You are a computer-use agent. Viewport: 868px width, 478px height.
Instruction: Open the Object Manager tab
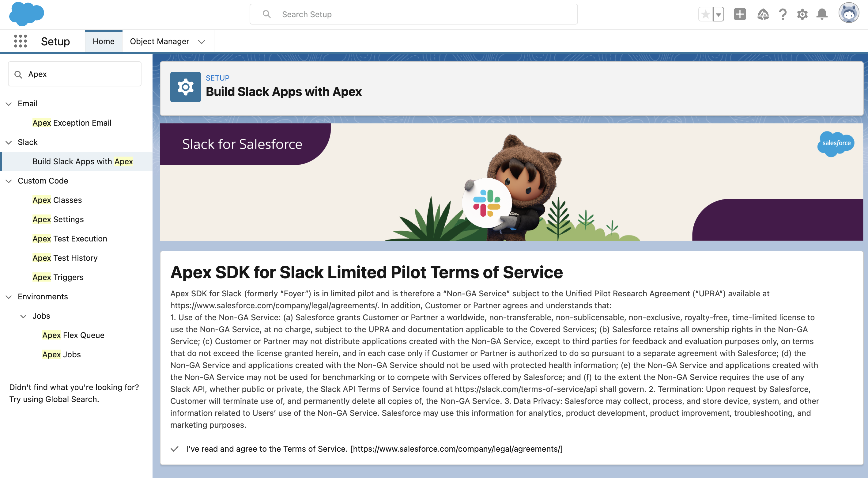(x=159, y=41)
